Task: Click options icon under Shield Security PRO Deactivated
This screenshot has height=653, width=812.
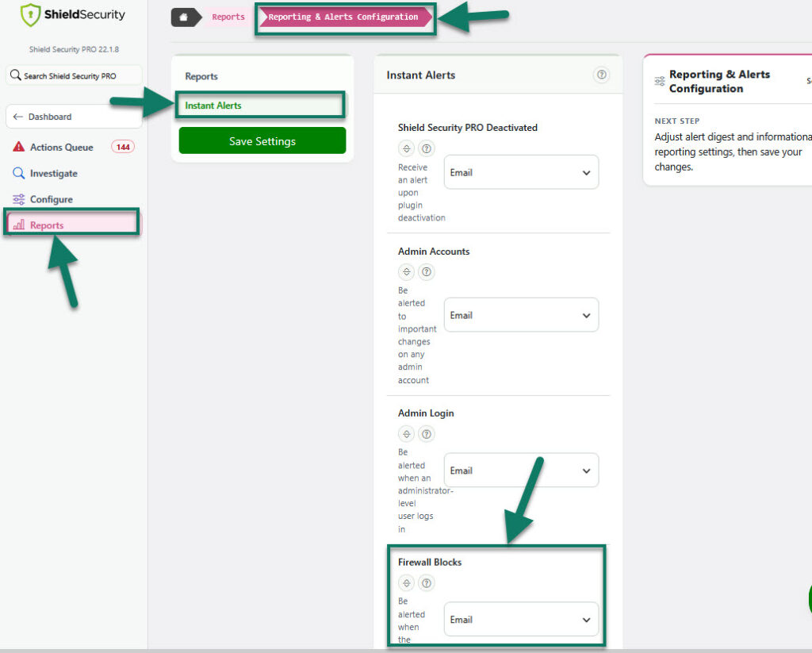Action: pyautogui.click(x=407, y=148)
